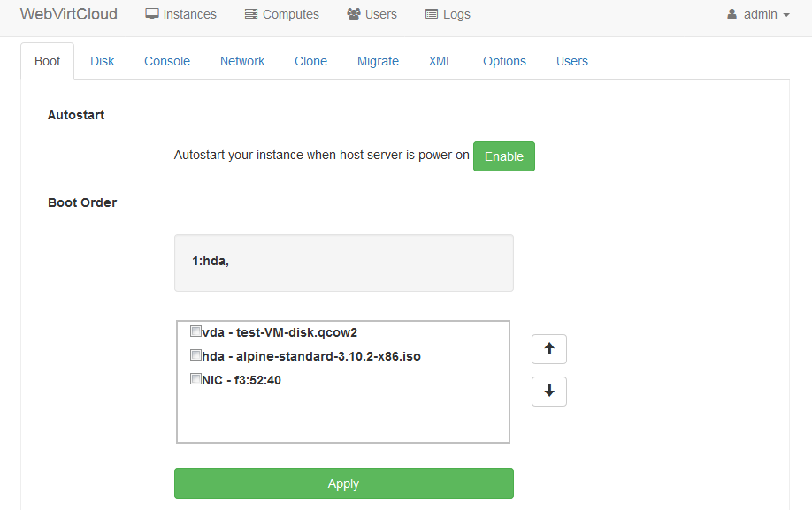The width and height of the screenshot is (812, 510).
Task: Move boot device down with arrow
Action: (x=548, y=391)
